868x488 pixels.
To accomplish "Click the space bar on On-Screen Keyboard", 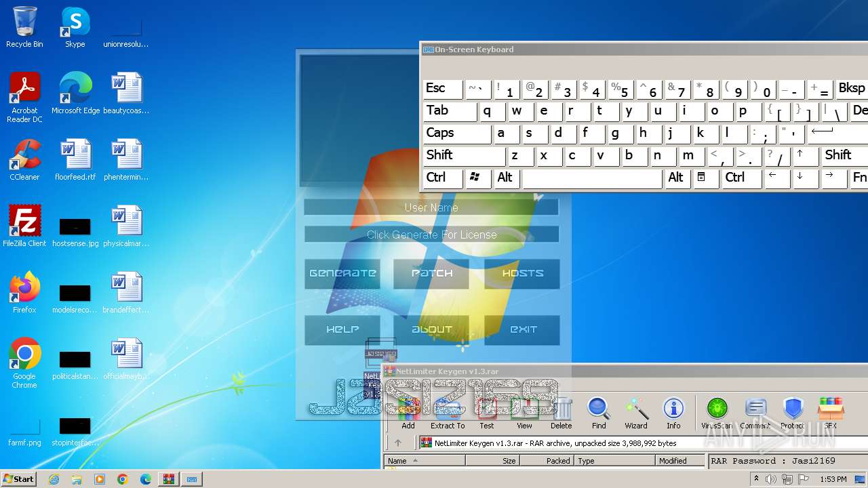I will click(x=592, y=178).
